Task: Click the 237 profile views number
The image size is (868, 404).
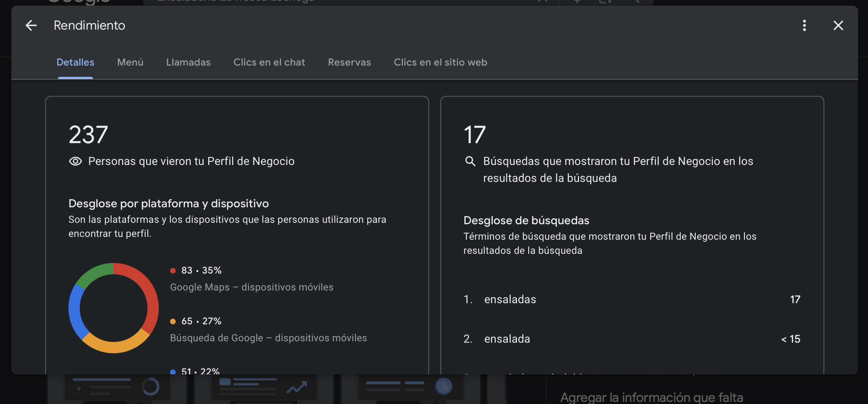Action: [x=88, y=135]
